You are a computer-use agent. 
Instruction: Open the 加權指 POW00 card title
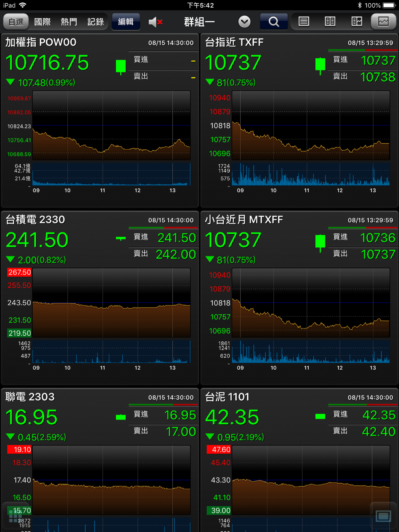click(41, 42)
